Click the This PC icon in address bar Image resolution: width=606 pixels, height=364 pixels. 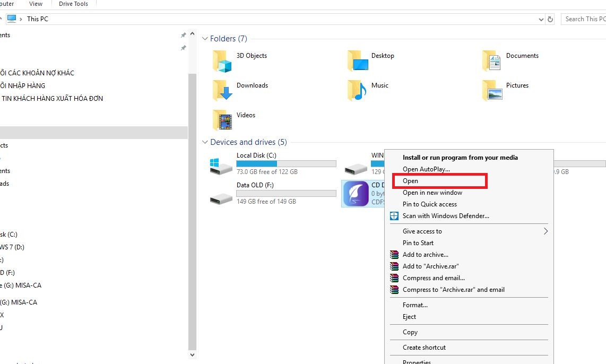click(x=12, y=19)
